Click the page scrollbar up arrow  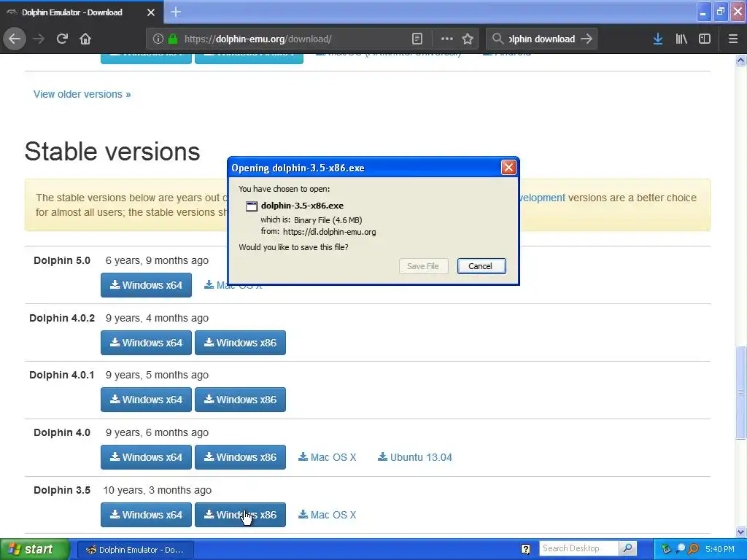740,61
